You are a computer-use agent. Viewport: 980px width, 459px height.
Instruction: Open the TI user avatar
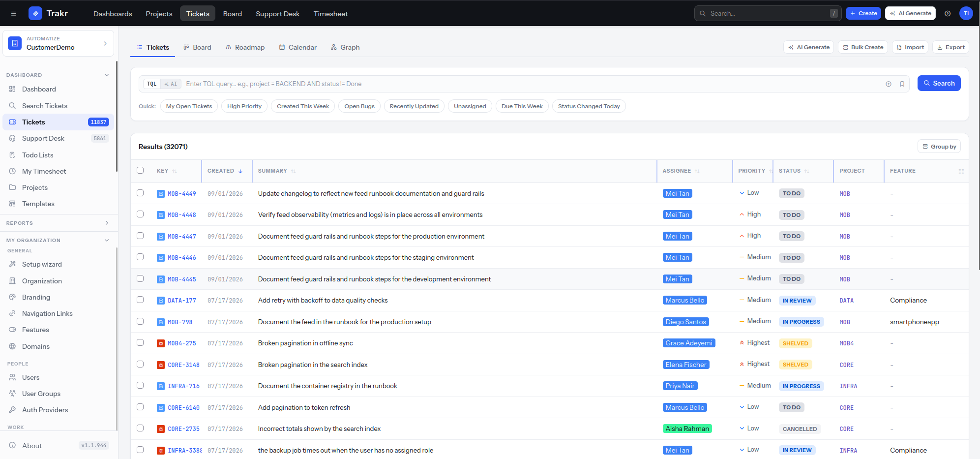tap(966, 14)
